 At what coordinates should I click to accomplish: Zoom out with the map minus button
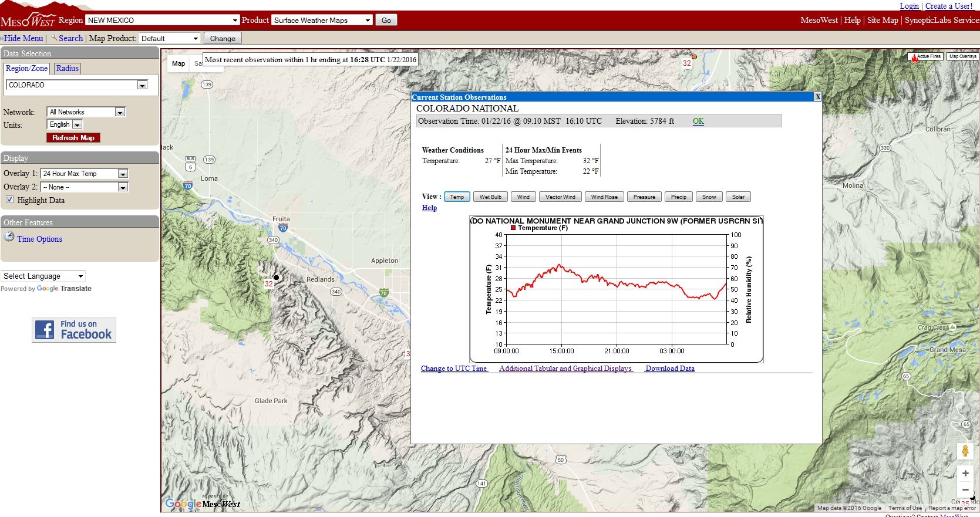tap(965, 489)
